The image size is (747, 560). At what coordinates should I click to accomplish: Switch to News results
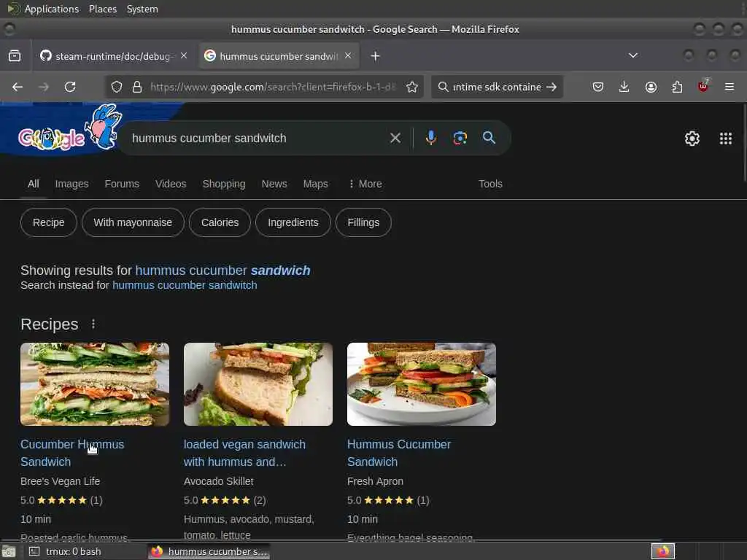point(274,184)
